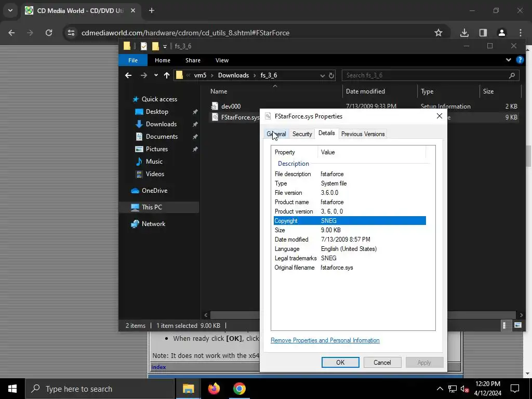The image size is (532, 399).
Task: Open Downloads in the navigation pane
Action: pyautogui.click(x=161, y=124)
